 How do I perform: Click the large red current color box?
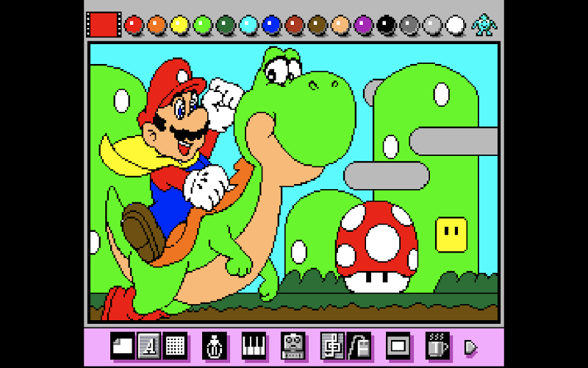click(x=103, y=24)
